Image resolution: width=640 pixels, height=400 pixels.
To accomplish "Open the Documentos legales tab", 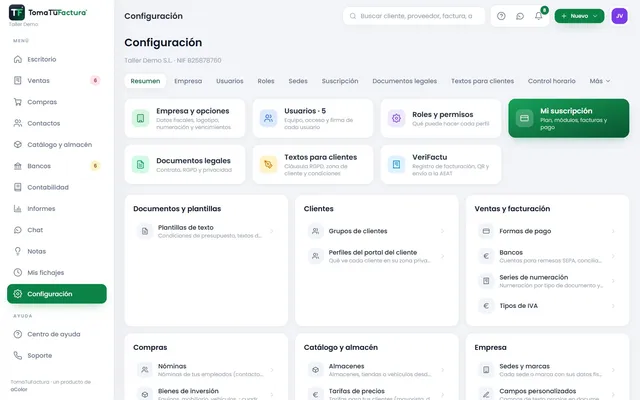I will tap(404, 81).
